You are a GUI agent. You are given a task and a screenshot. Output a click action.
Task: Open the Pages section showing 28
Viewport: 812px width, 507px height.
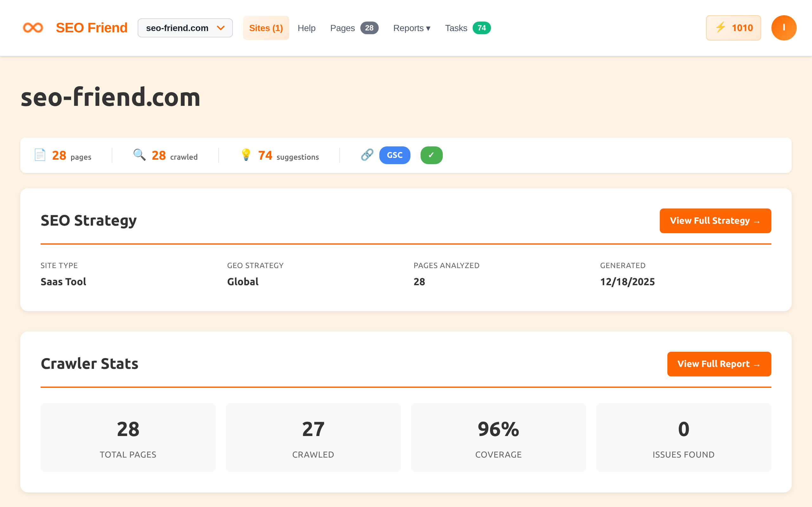point(354,28)
